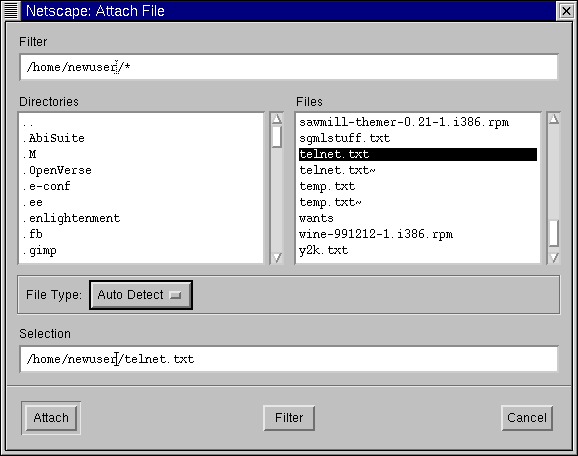The height and width of the screenshot is (456, 578).
Task: Click the Files list scrollbar thumb
Action: [554, 233]
